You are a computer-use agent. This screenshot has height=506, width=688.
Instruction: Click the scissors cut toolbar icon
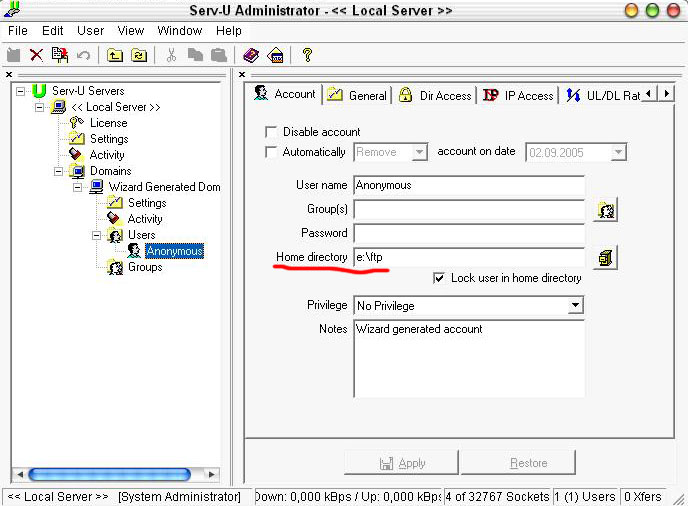(x=171, y=55)
